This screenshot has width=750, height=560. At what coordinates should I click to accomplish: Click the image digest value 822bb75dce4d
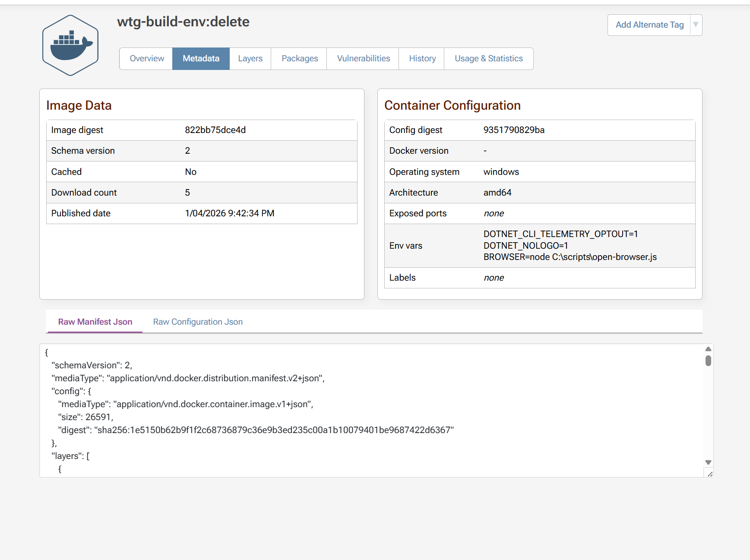tap(215, 130)
